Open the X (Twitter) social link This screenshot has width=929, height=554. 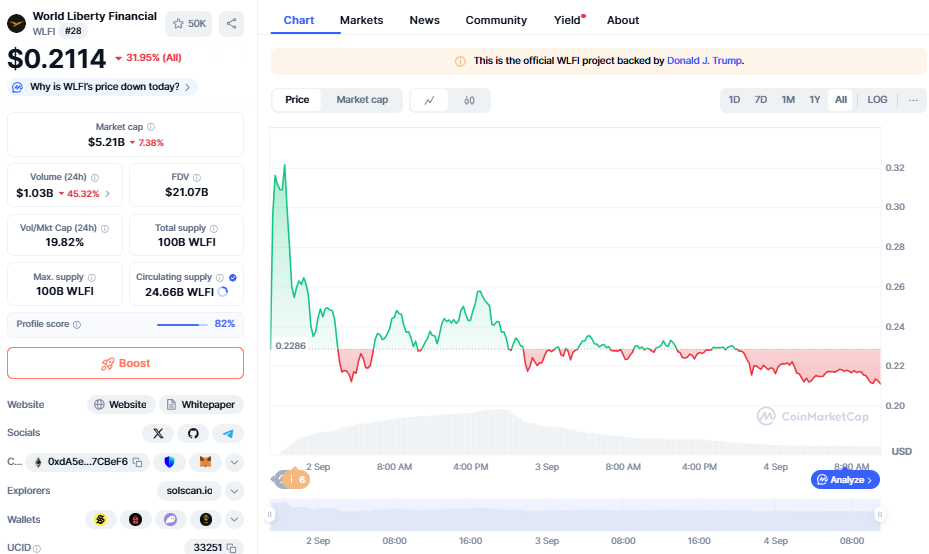pos(158,433)
